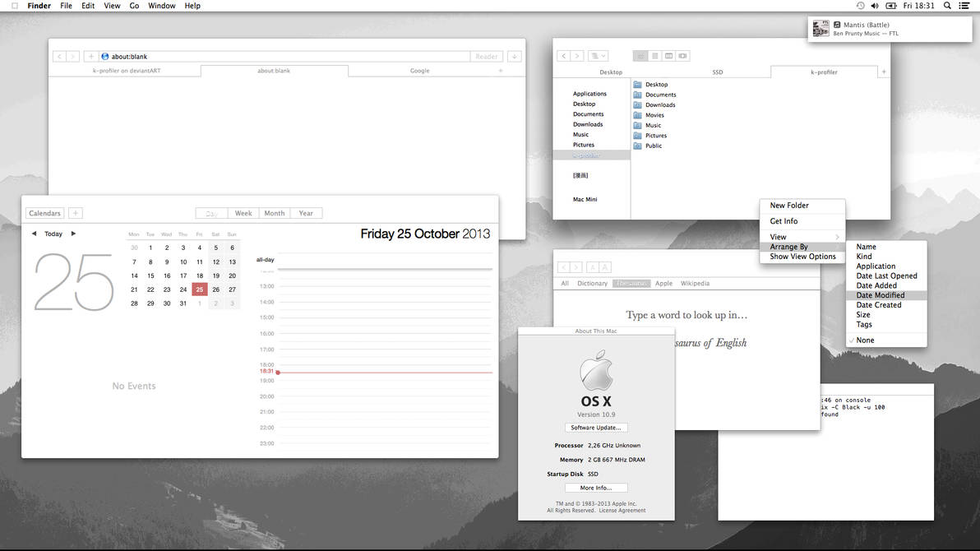Select Arrange By in context menu

click(802, 247)
